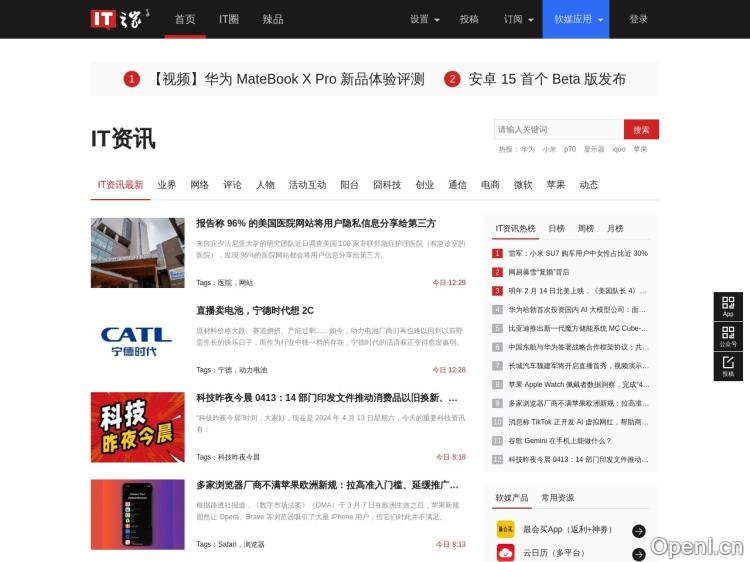Open article 多家浏览器厂商不满苹果欧洲新规 title
This screenshot has height=562, width=750.
(327, 485)
